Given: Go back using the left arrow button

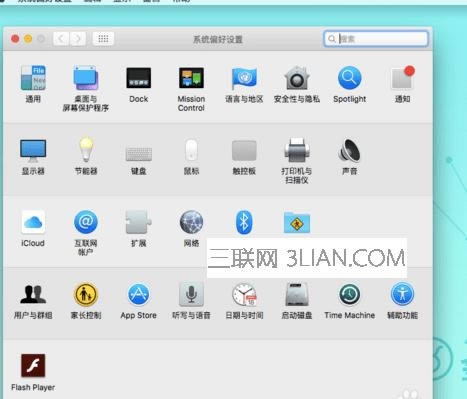Looking at the screenshot, I should 61,39.
